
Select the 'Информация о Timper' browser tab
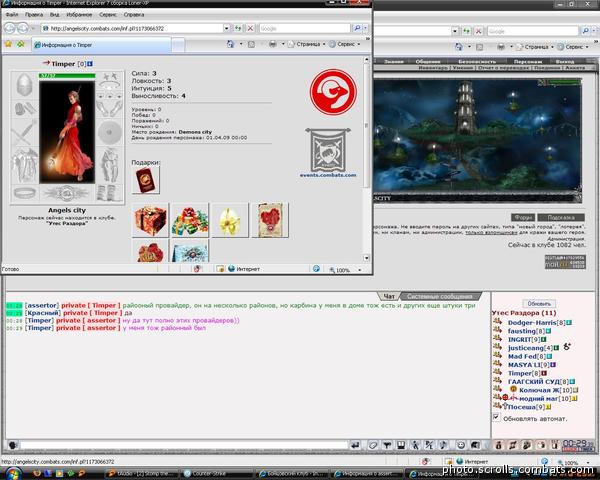pyautogui.click(x=101, y=45)
